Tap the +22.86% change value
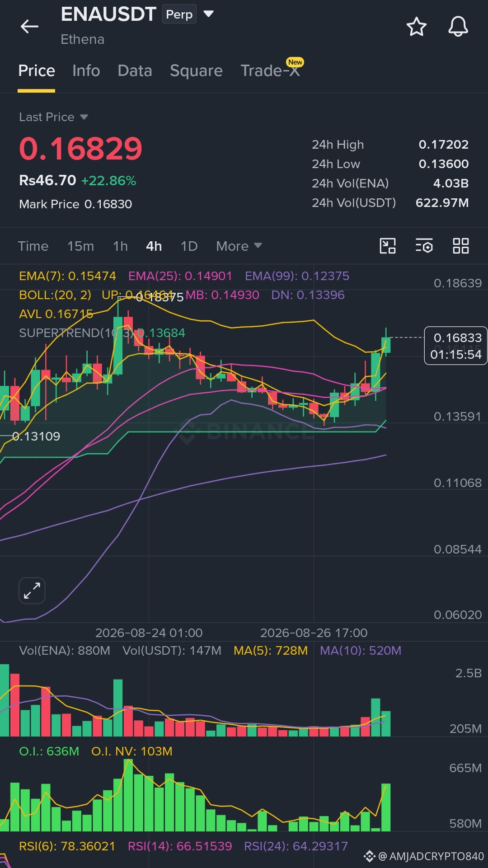Screen dimensions: 488x868 point(108,181)
